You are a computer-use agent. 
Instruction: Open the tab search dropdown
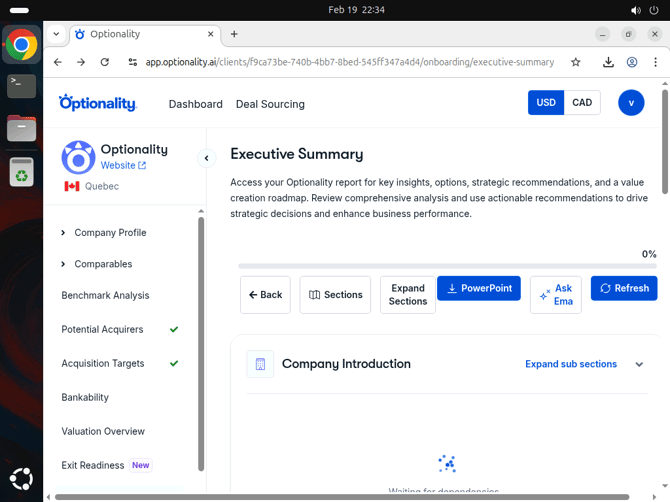(x=56, y=34)
